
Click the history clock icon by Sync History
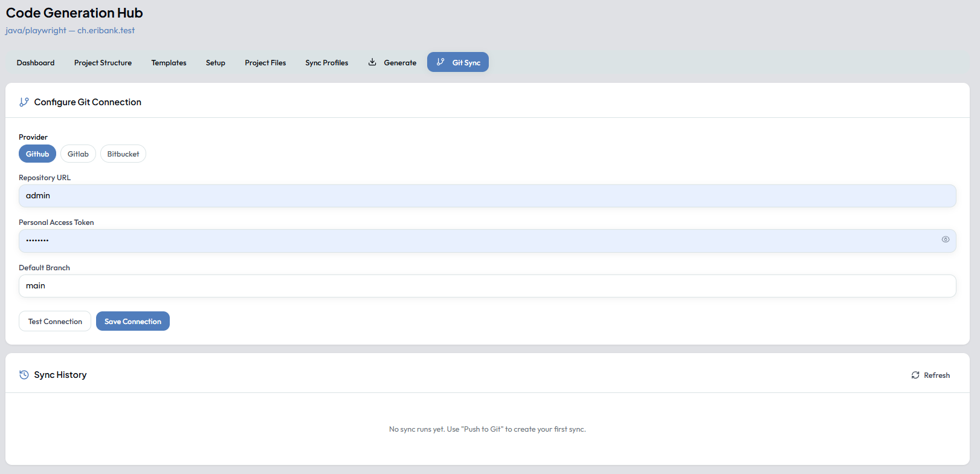click(x=24, y=375)
